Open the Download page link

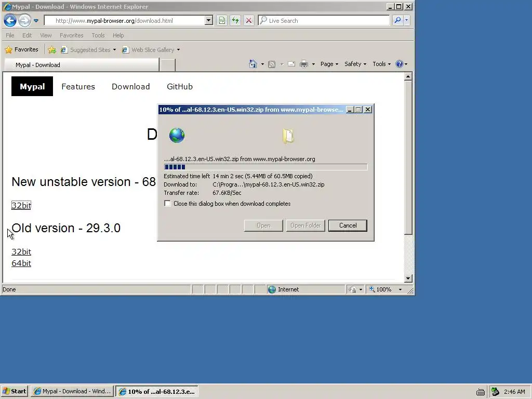pyautogui.click(x=130, y=87)
